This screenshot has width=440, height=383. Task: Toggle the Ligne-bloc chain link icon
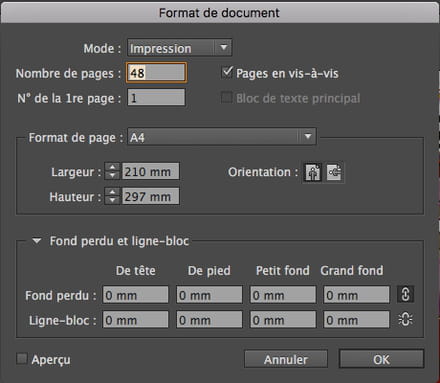[x=405, y=320]
